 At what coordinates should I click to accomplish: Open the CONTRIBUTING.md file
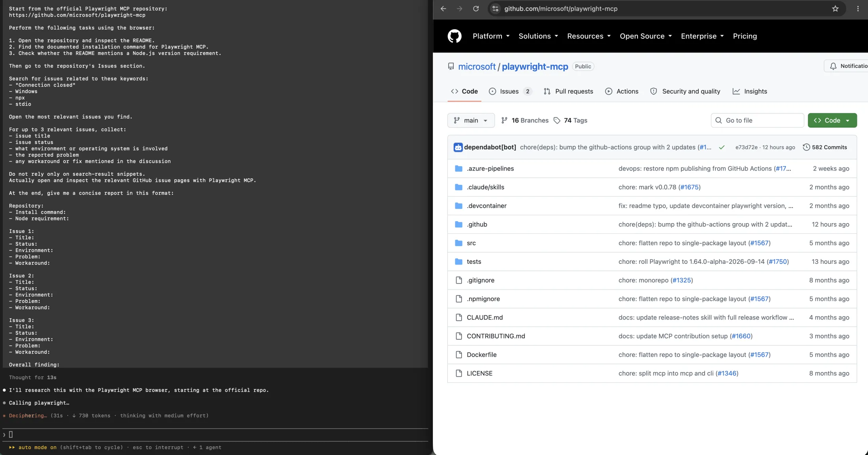tap(496, 336)
